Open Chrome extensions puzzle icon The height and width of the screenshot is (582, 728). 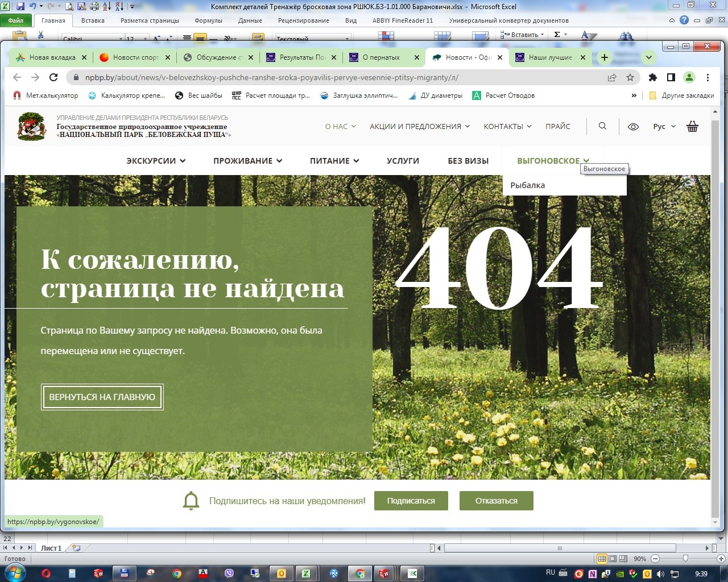coord(653,77)
